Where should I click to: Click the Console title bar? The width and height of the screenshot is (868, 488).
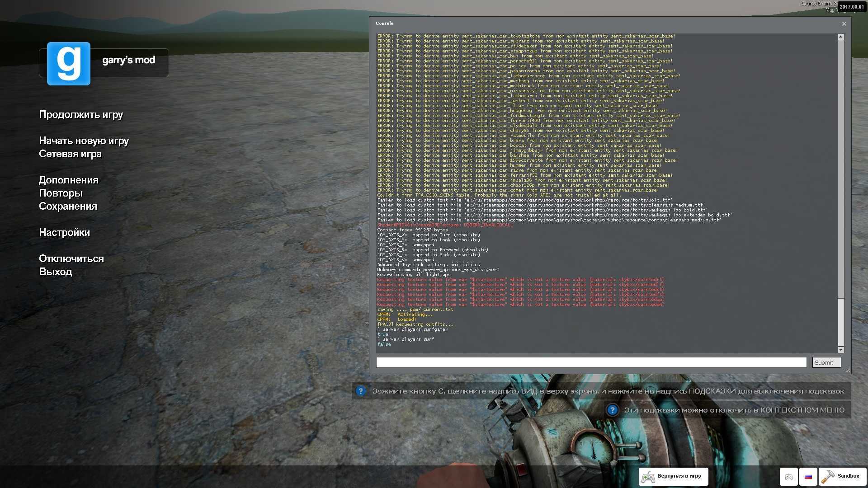[606, 23]
